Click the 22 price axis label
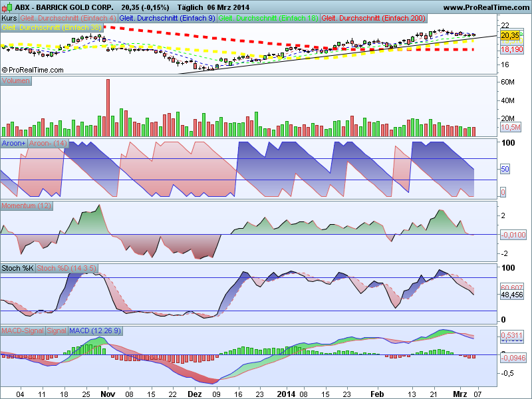532x399 pixels. 505,25
